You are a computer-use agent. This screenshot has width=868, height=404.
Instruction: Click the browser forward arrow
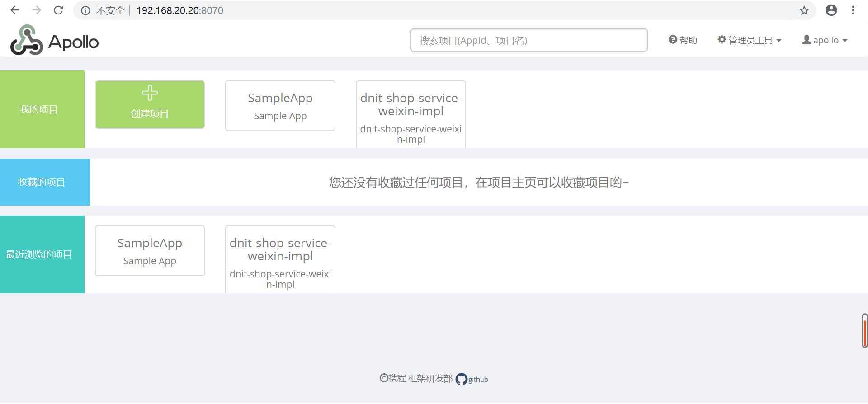(37, 10)
